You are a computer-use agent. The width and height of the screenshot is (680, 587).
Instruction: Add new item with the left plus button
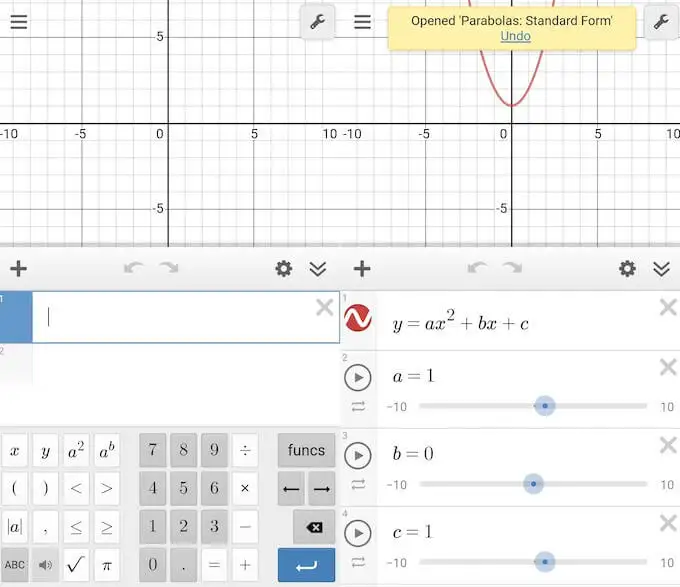click(19, 269)
